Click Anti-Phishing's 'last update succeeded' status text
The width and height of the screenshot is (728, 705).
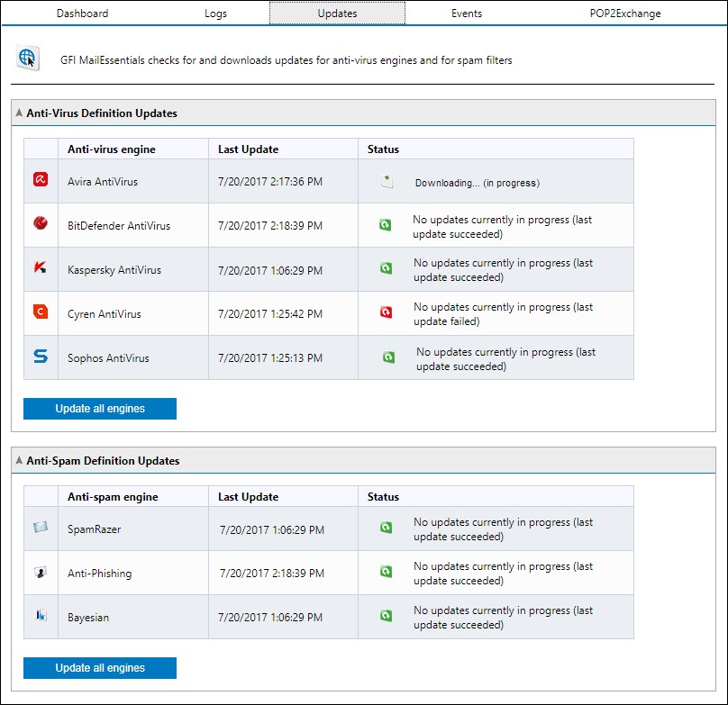[504, 574]
